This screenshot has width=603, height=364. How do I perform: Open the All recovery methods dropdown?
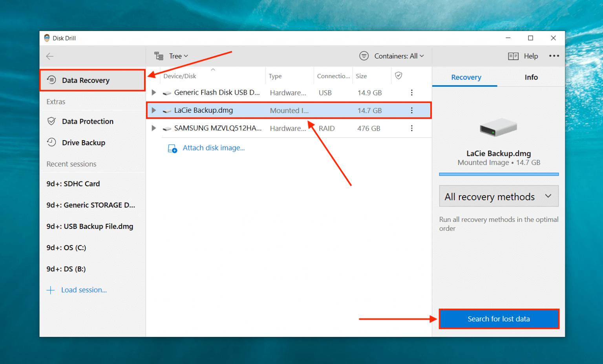(x=498, y=196)
